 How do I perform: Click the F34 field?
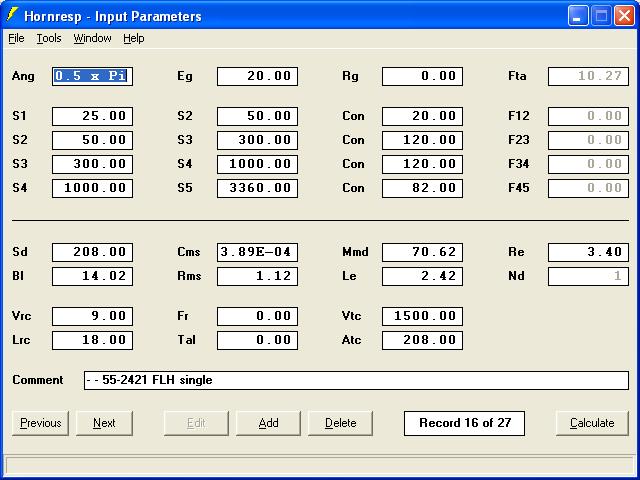click(588, 164)
